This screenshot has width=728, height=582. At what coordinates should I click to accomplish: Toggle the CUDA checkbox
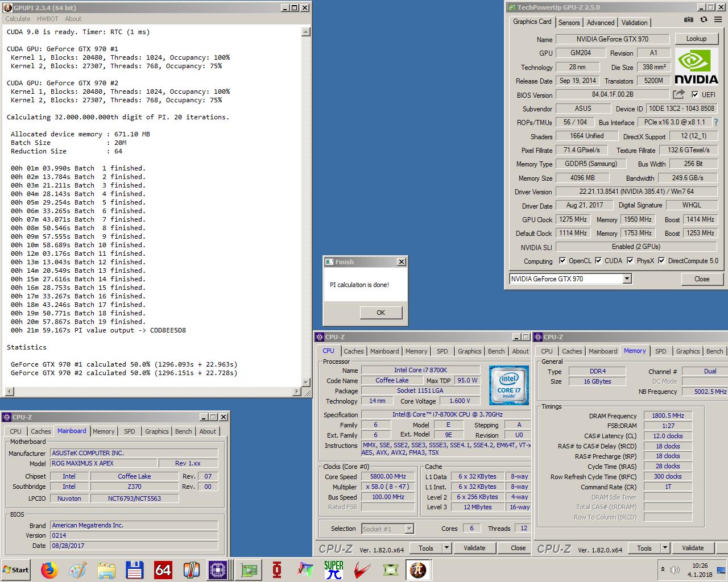(x=598, y=261)
